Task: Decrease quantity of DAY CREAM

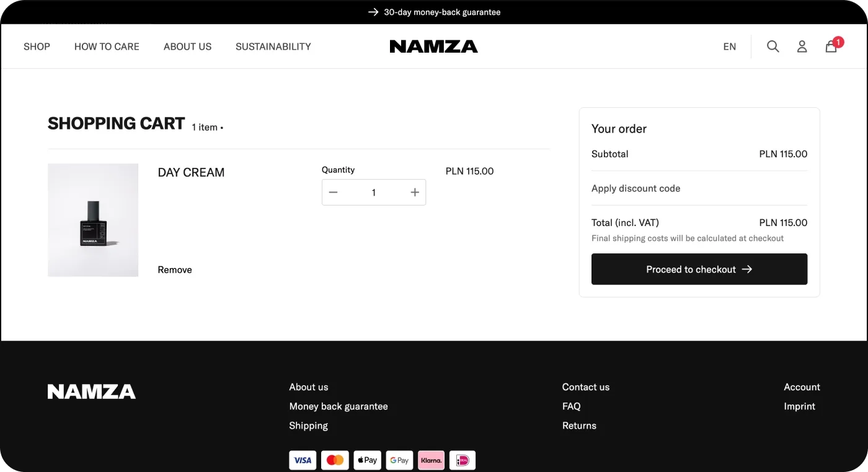Action: tap(334, 192)
